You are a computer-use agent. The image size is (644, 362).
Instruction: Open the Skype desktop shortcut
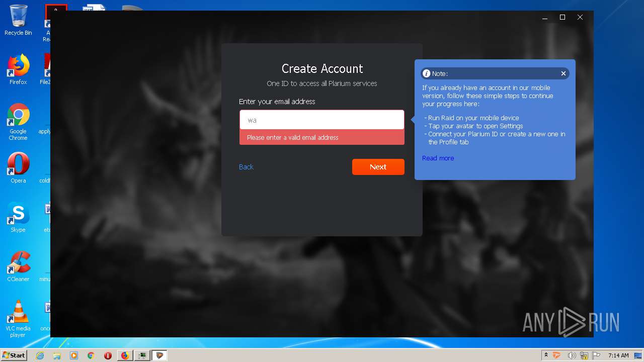18,217
